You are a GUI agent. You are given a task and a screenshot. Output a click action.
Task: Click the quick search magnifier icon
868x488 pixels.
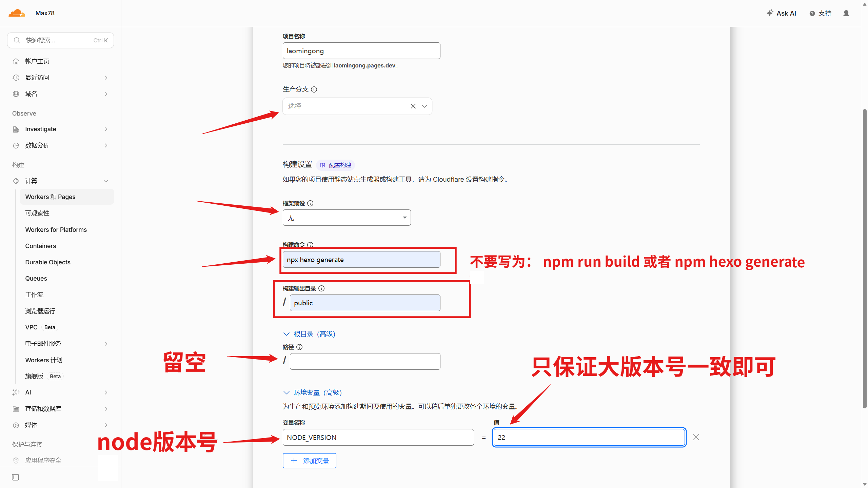tap(17, 40)
